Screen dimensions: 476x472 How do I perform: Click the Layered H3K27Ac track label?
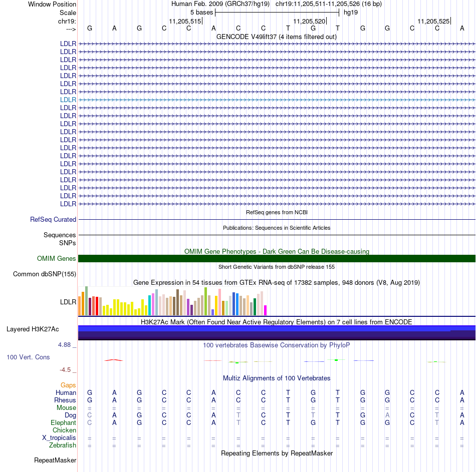(x=33, y=329)
